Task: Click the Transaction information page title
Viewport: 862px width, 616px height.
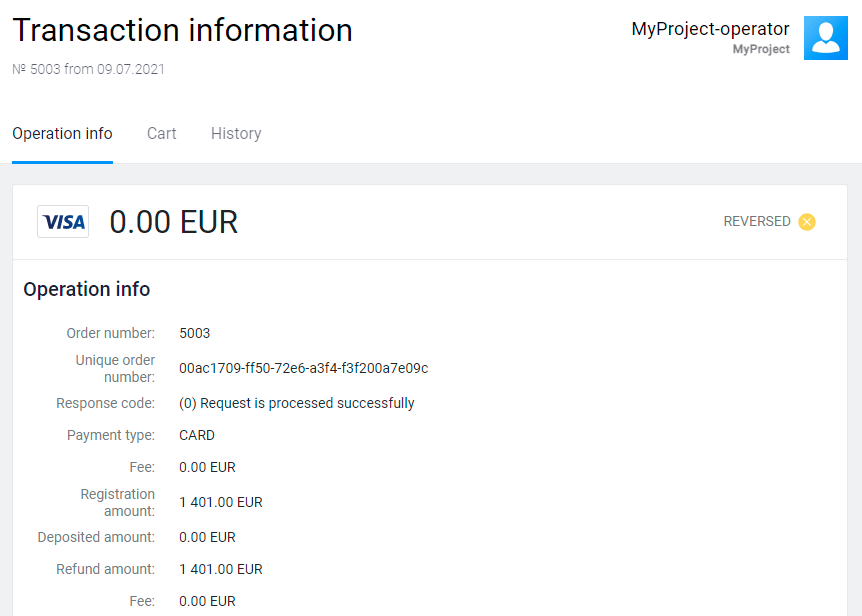Action: click(182, 31)
